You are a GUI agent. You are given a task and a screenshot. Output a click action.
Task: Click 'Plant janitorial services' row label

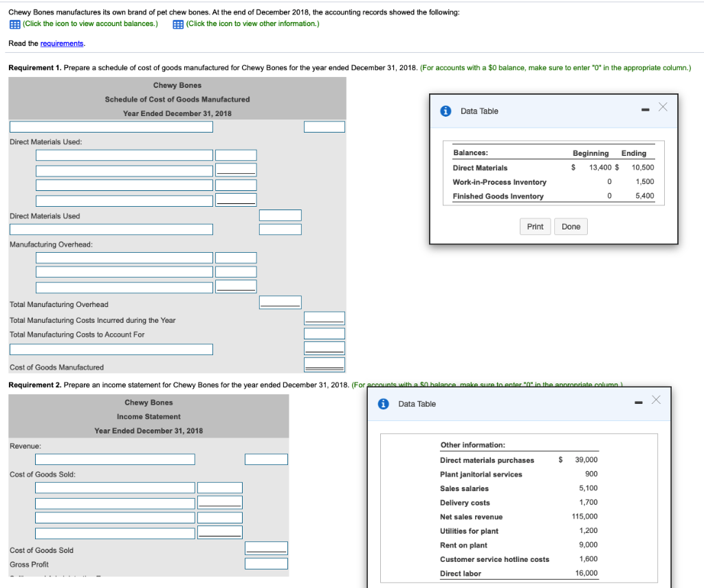pos(481,475)
